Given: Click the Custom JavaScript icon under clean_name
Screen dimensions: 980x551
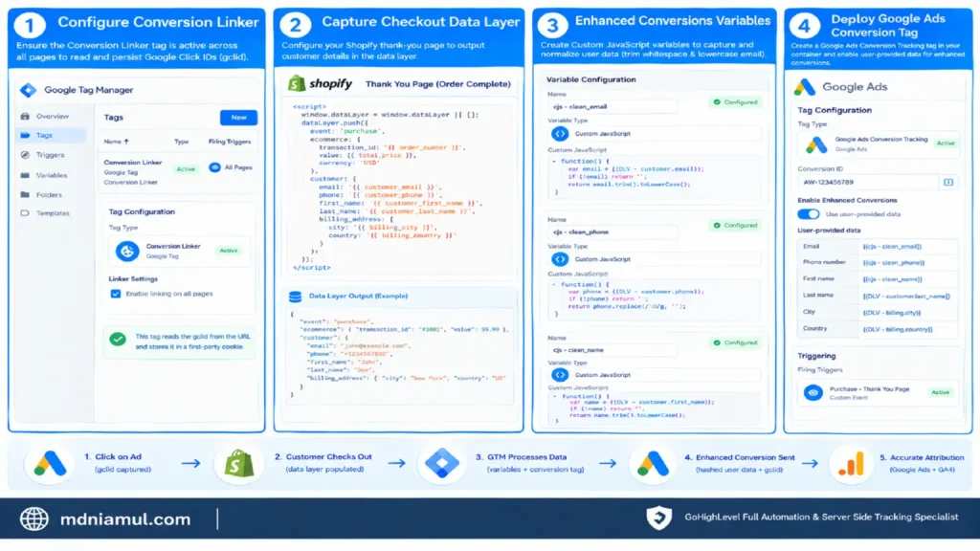Looking at the screenshot, I should [559, 375].
